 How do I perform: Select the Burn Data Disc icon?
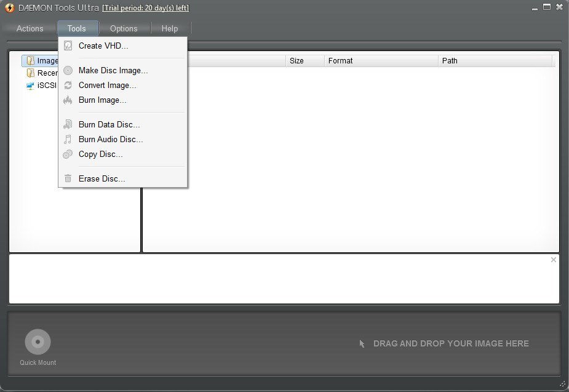(x=68, y=124)
